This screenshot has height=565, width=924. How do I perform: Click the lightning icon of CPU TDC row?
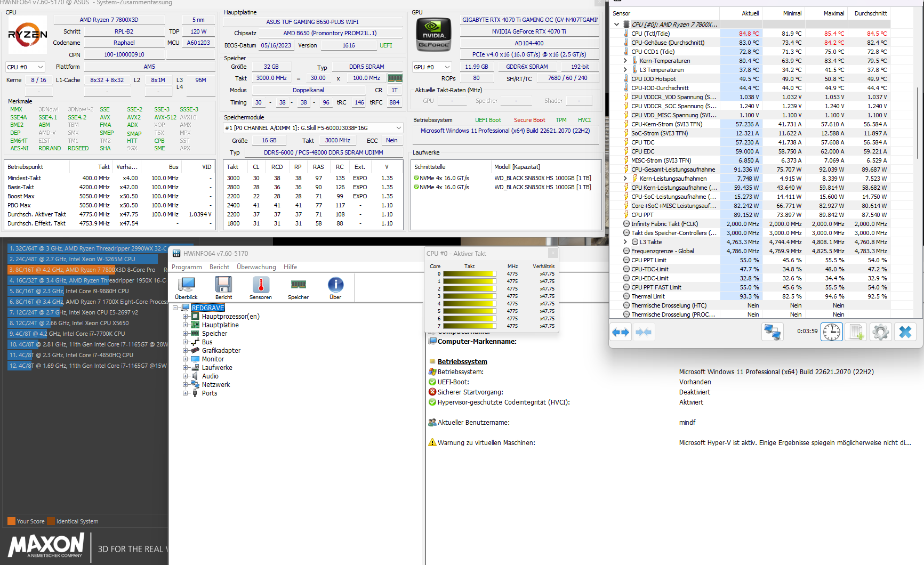pyautogui.click(x=626, y=142)
